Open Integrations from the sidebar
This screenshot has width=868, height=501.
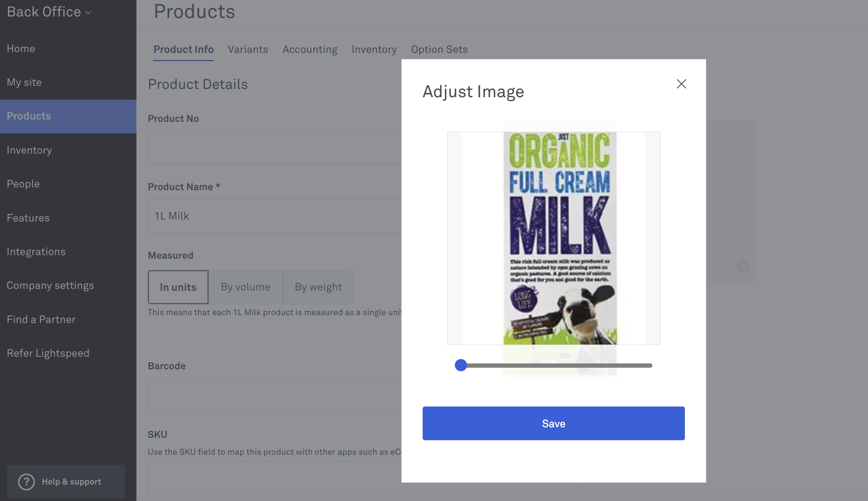tap(36, 252)
